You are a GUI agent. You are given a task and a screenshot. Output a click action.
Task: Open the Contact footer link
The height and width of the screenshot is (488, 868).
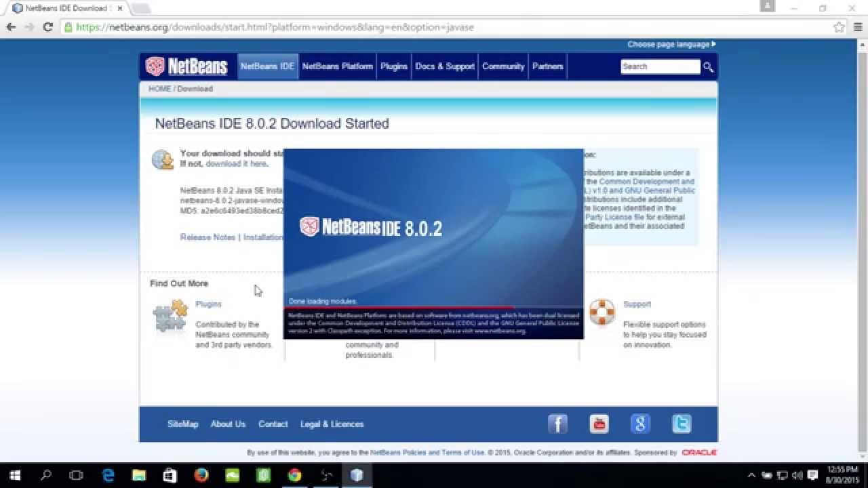point(273,424)
